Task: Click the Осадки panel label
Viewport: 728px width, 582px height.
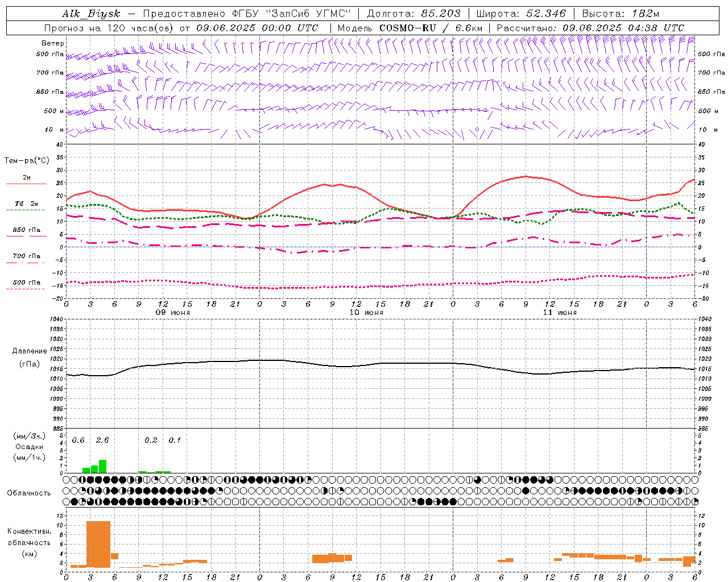Action: click(29, 447)
